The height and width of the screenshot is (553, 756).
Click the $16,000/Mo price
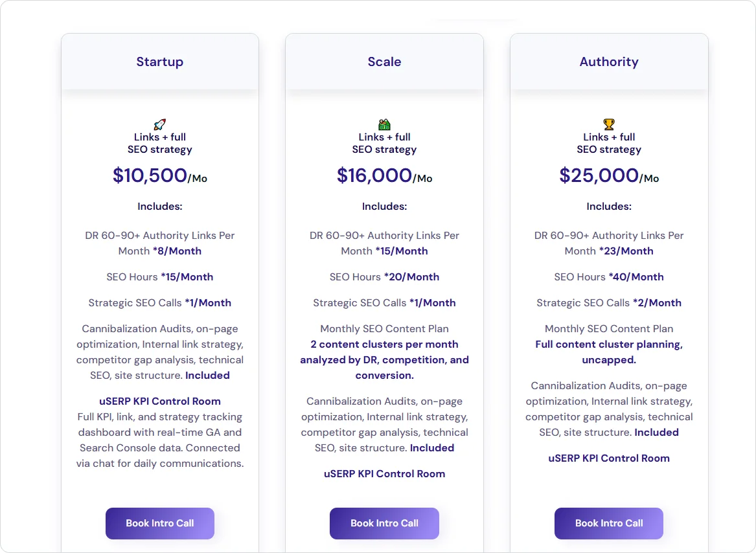tap(384, 175)
